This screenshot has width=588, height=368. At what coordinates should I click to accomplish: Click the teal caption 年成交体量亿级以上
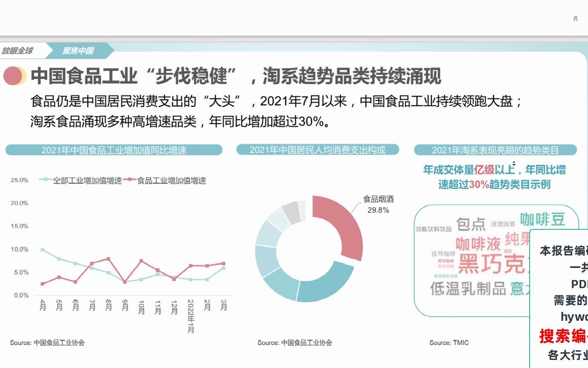click(x=469, y=170)
